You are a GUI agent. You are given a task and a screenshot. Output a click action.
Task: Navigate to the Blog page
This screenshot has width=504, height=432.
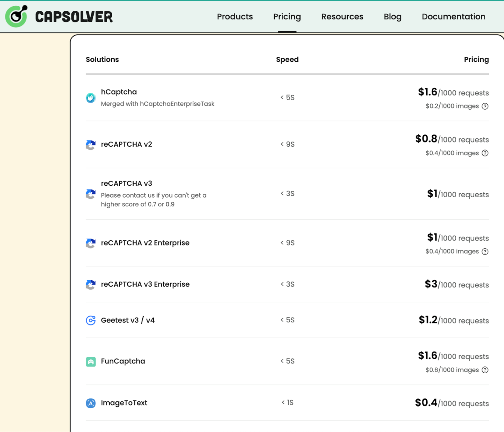coord(392,17)
